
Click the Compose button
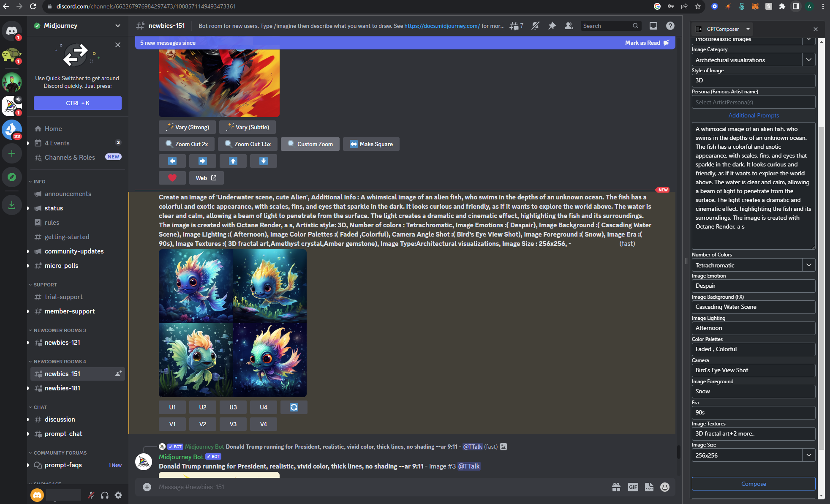pos(753,484)
